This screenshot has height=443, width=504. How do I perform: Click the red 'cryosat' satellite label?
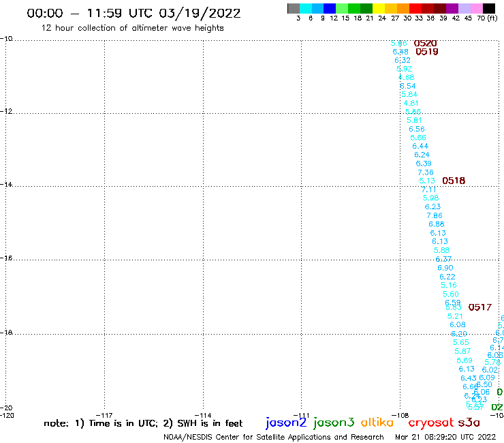pos(431,423)
